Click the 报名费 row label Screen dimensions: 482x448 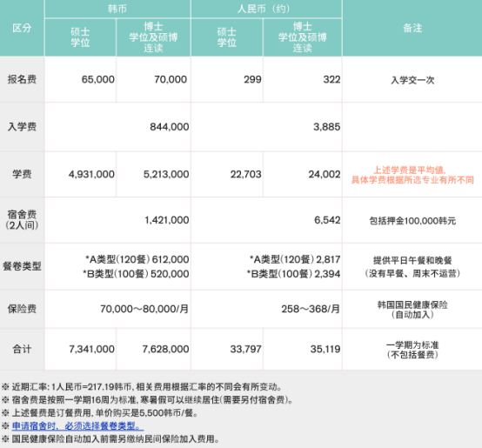tap(22, 79)
